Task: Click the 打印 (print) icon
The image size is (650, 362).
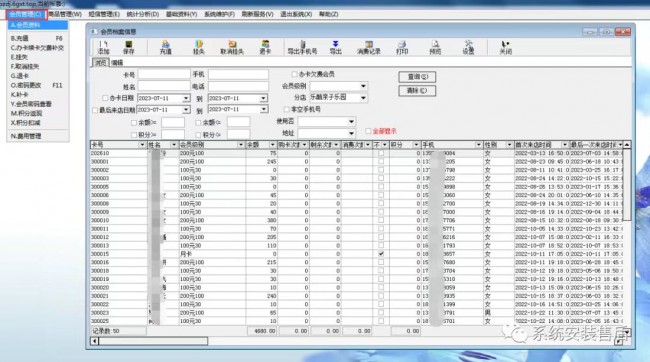Action: [x=402, y=47]
